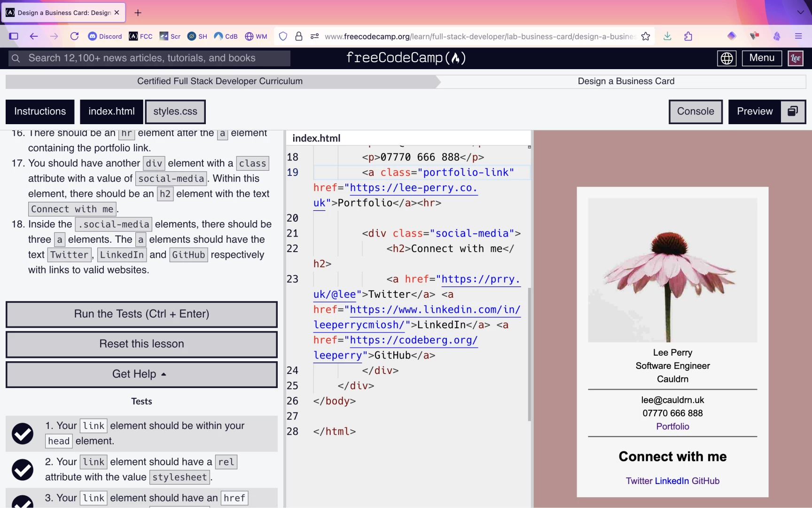Open the browser Extensions panel
The height and width of the screenshot is (508, 812).
tap(687, 36)
